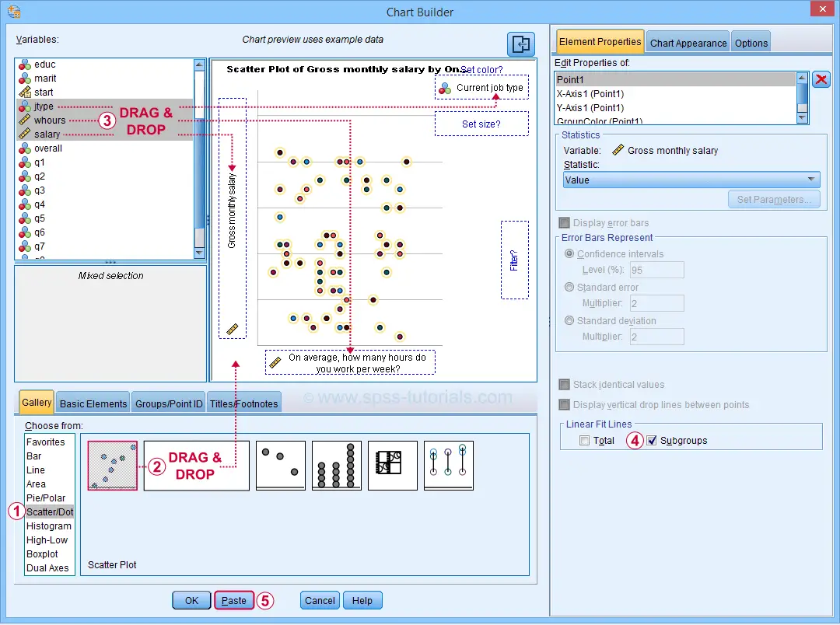Click the Paste button
The height and width of the screenshot is (625, 840).
(234, 600)
